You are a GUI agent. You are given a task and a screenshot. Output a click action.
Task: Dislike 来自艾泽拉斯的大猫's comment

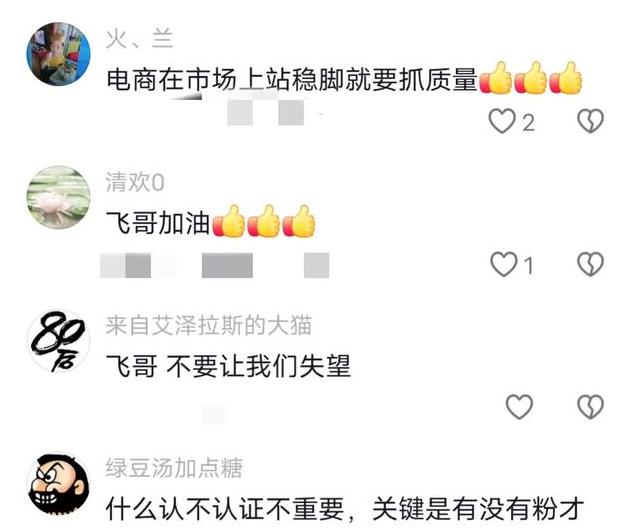(590, 406)
